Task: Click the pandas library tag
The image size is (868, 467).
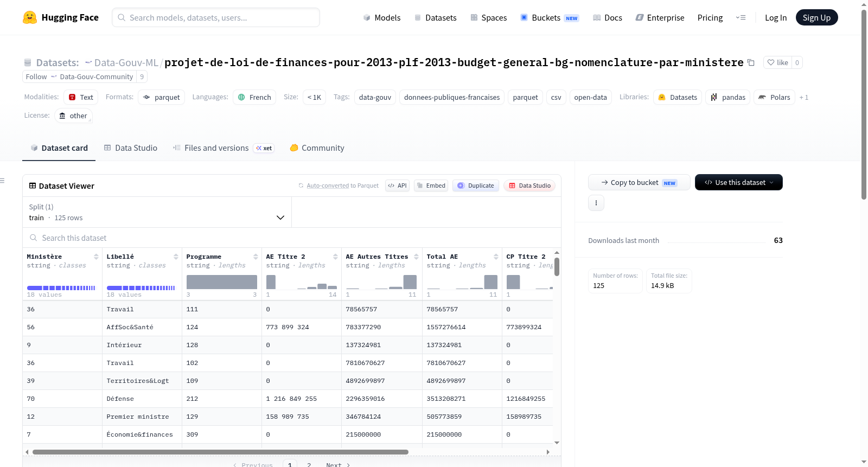Action: [x=727, y=97]
